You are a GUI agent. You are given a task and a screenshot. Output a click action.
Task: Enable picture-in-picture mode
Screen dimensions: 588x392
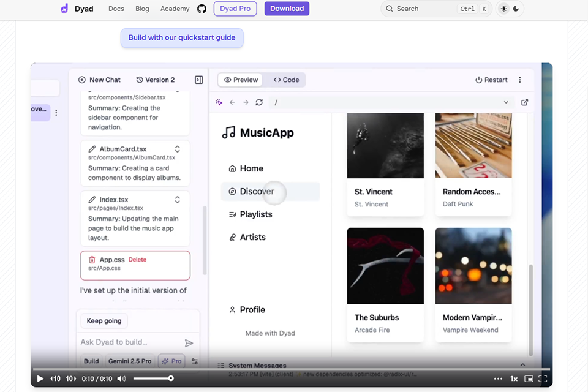(x=529, y=379)
